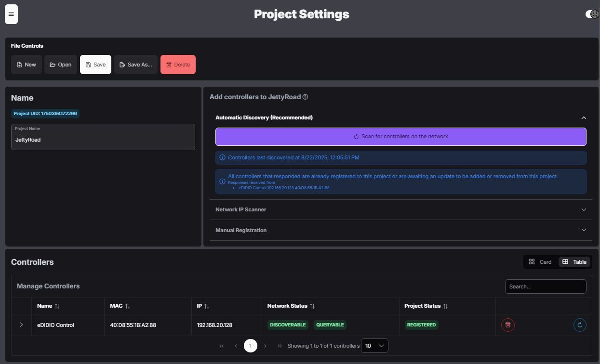Open the hamburger navigation menu

coord(11,14)
